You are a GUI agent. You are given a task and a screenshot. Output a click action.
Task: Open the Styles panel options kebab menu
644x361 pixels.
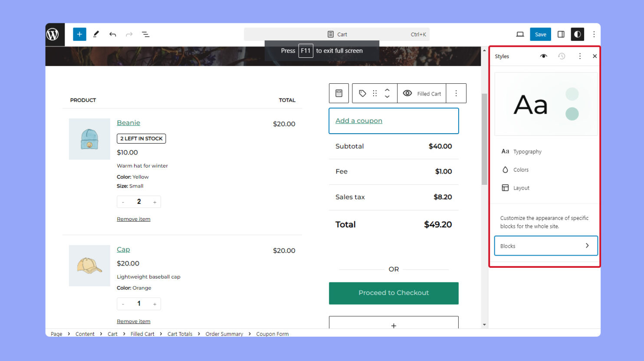click(x=579, y=56)
